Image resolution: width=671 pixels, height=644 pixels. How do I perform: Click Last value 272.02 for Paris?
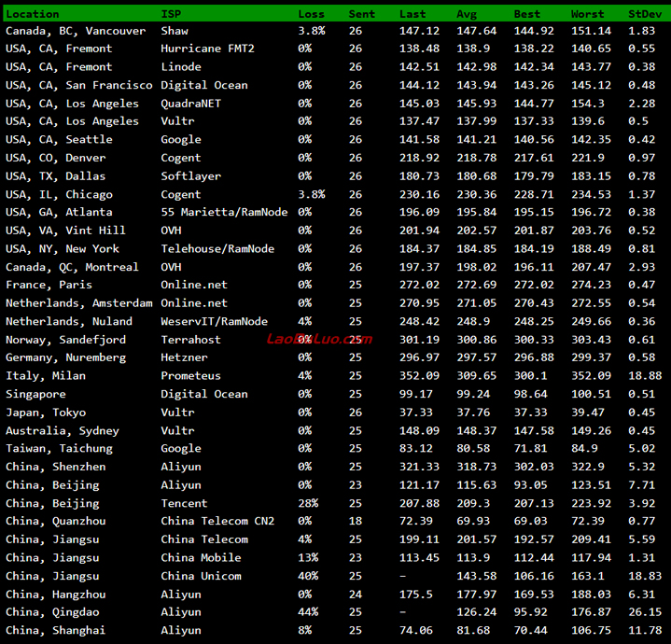pos(419,285)
